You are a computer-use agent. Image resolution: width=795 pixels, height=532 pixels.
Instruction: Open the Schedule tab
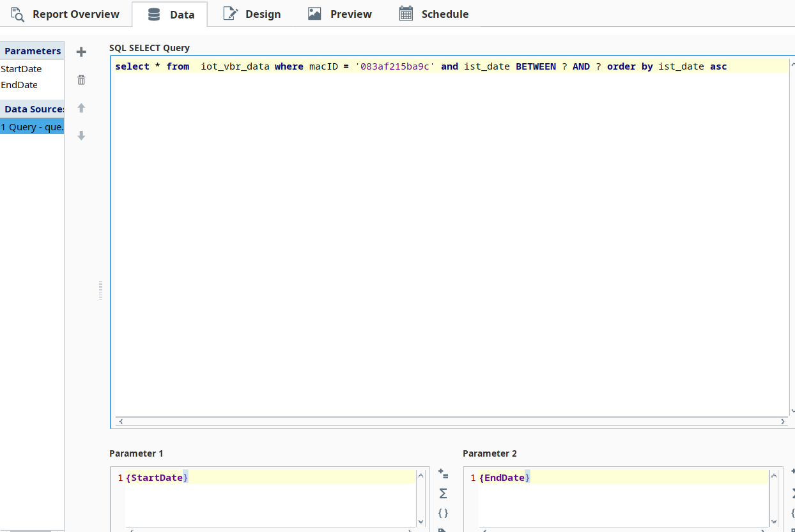(433, 14)
